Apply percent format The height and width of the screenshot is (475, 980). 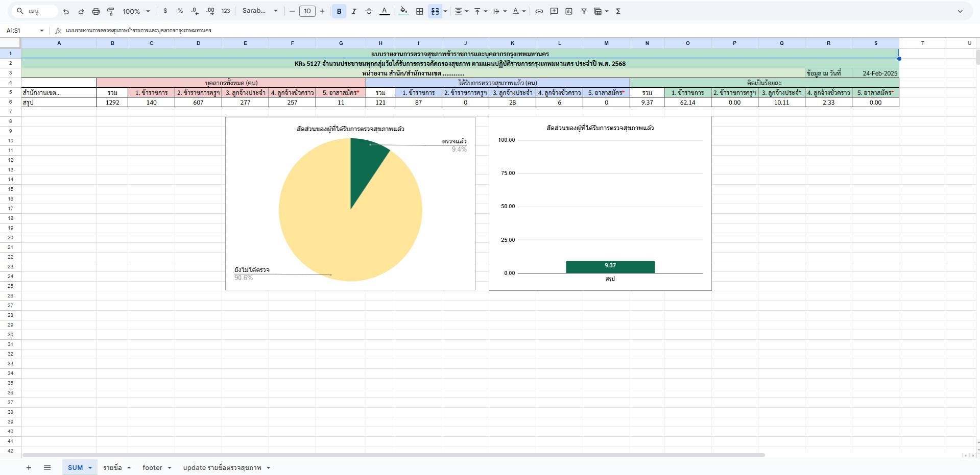point(180,11)
